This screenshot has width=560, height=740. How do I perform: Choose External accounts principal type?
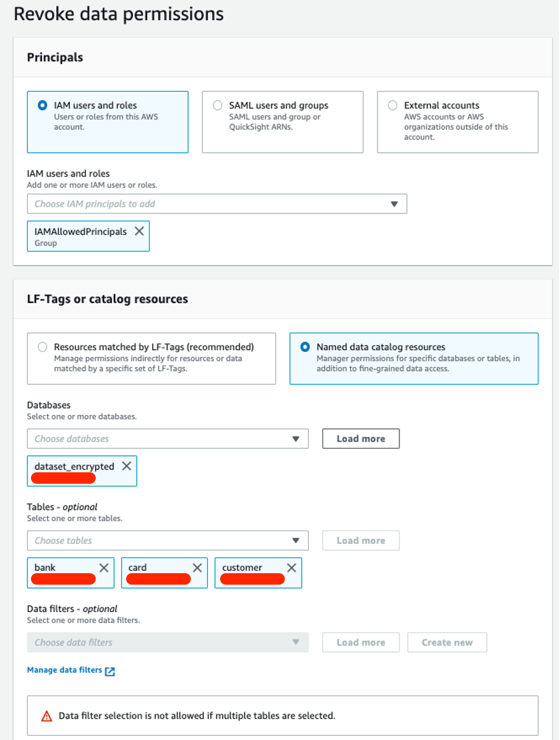393,105
